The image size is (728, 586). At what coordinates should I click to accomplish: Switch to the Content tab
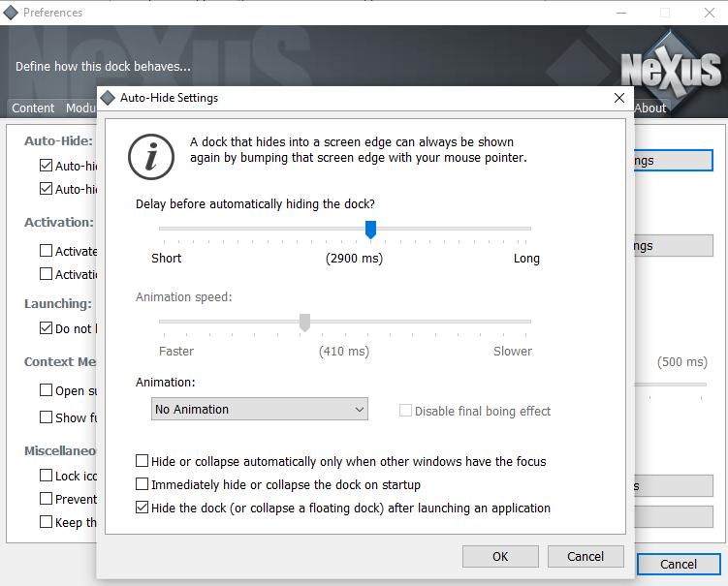tap(33, 108)
